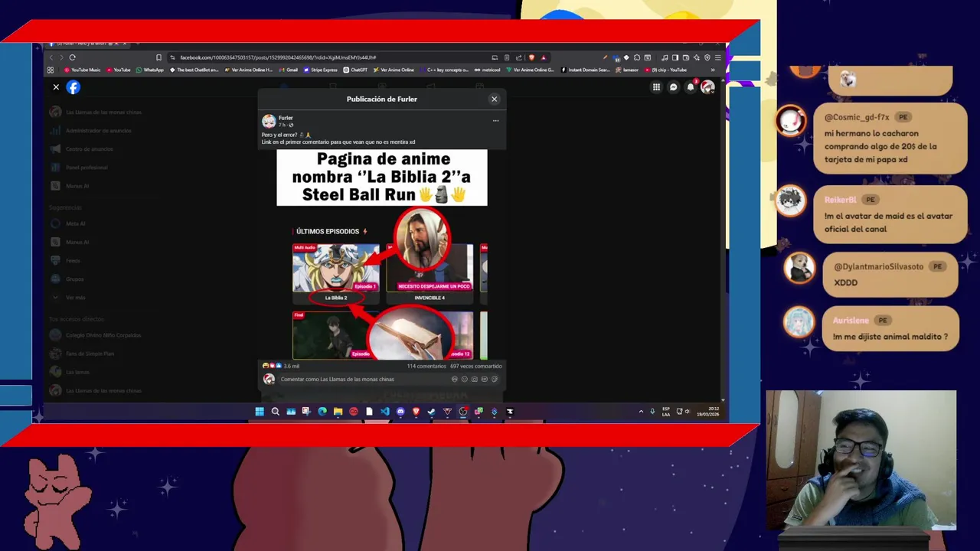Open the Facebook account profile avatar
The width and height of the screenshot is (980, 551).
coord(707,87)
